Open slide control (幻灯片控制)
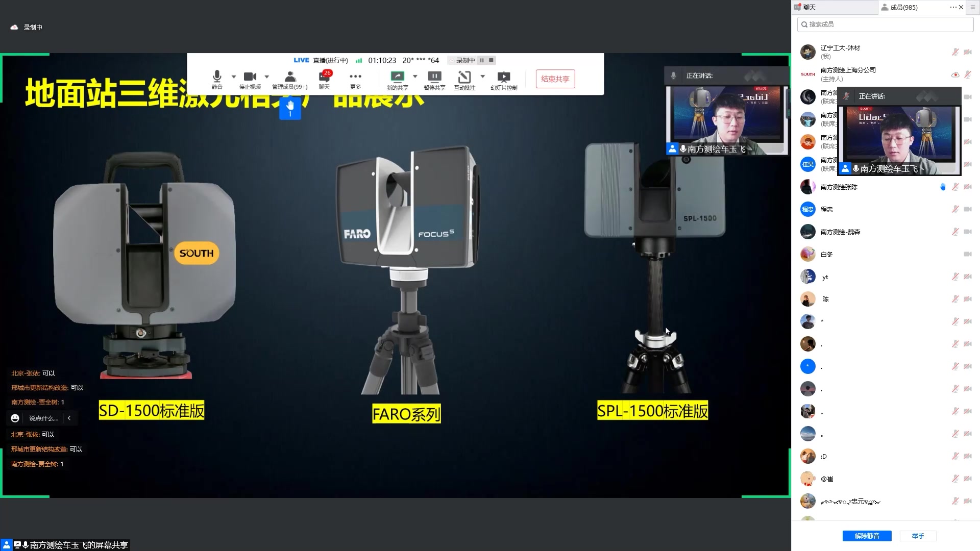The image size is (980, 551). click(504, 77)
